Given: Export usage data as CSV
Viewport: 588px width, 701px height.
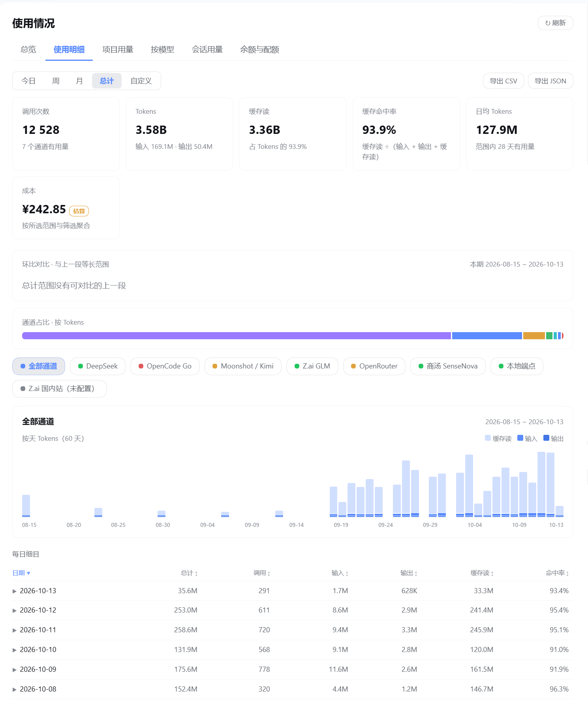Looking at the screenshot, I should 503,81.
